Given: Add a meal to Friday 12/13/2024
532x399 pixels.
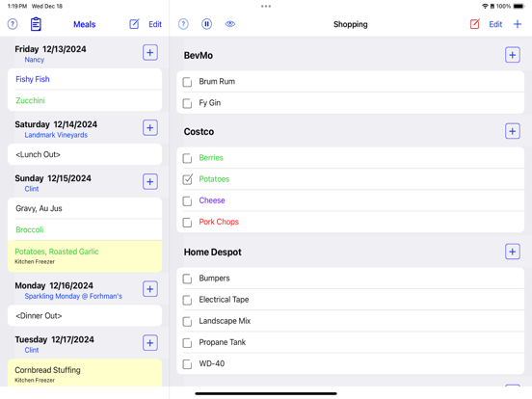Looking at the screenshot, I should (150, 53).
